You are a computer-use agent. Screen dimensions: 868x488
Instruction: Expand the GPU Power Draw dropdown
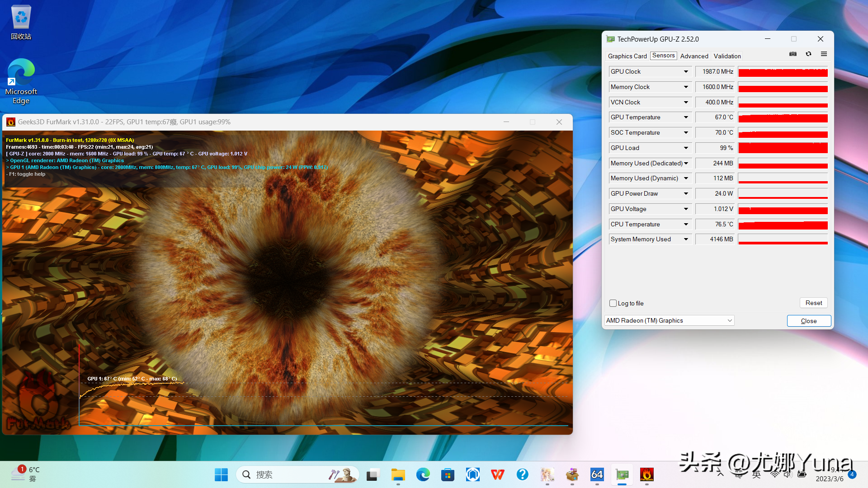click(686, 193)
